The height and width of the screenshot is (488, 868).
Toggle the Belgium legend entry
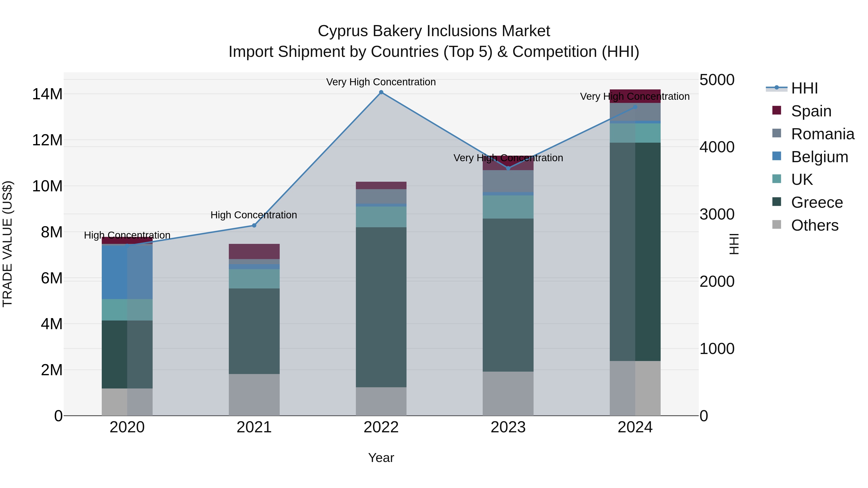[x=810, y=157]
